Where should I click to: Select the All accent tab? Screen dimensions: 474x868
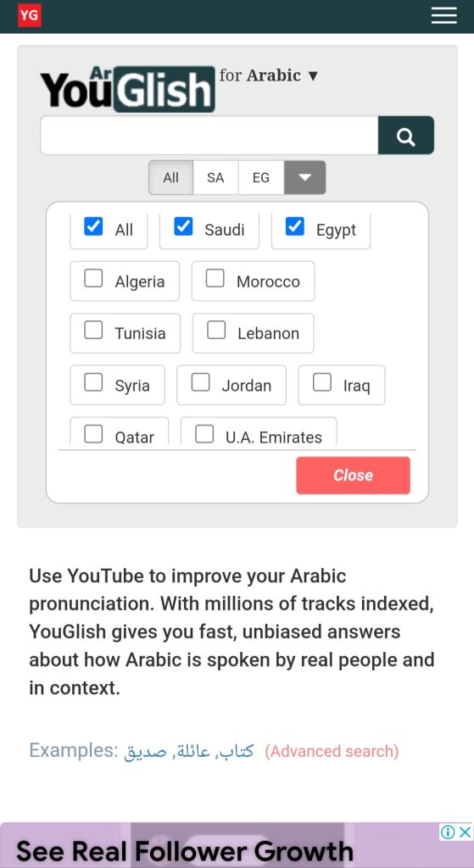pyautogui.click(x=171, y=178)
